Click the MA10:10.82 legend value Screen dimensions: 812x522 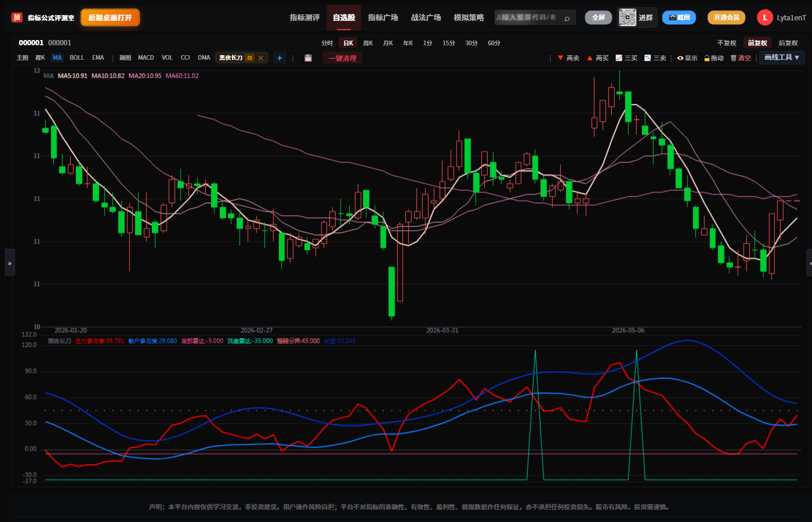pyautogui.click(x=108, y=76)
